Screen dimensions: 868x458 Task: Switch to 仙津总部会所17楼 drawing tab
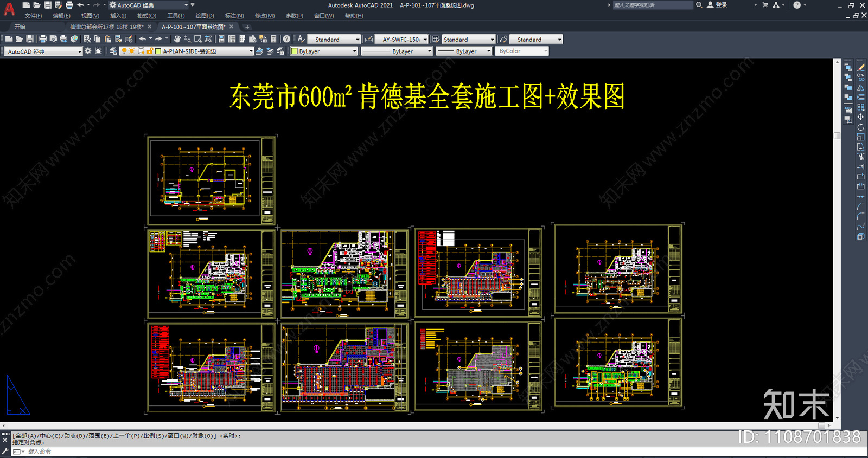pyautogui.click(x=107, y=27)
